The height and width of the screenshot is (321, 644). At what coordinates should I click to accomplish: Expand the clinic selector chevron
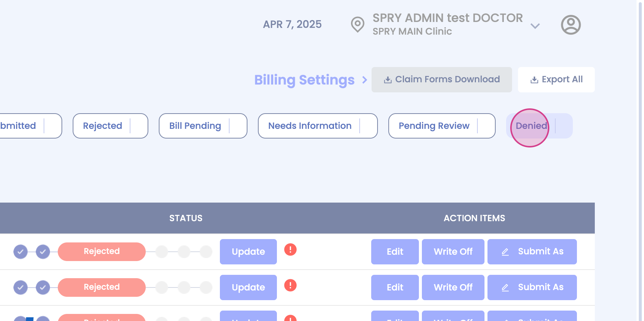[x=535, y=26]
